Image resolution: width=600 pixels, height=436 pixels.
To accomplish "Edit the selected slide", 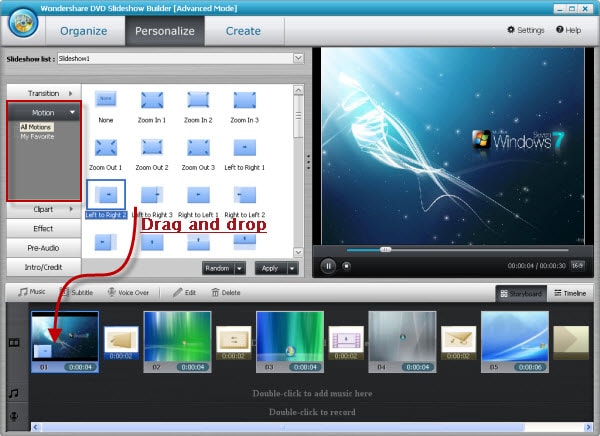I will point(184,292).
